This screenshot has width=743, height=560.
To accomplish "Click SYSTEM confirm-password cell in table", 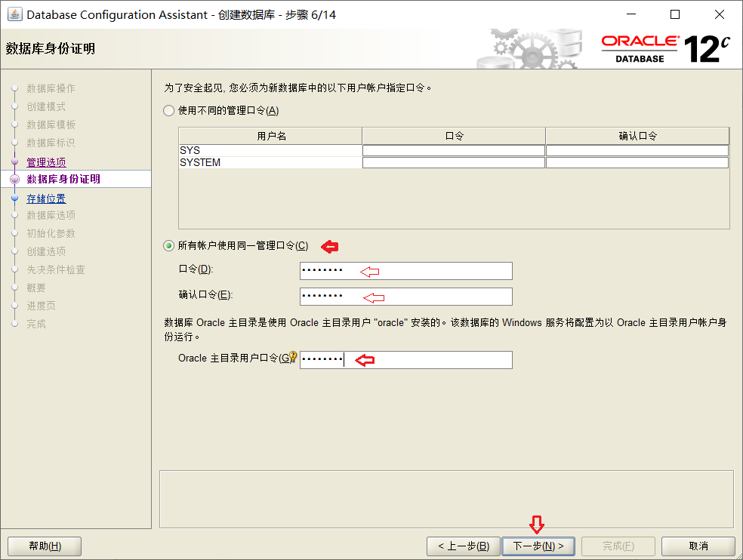I will (637, 162).
